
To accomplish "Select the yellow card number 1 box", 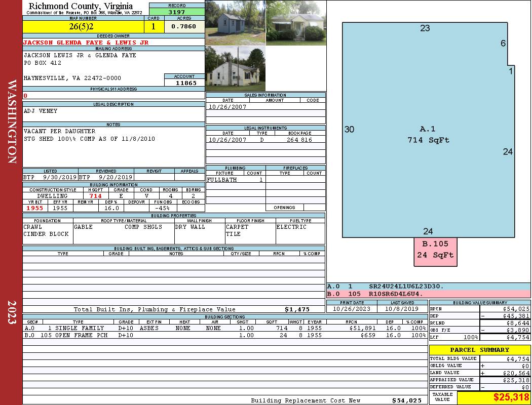I will (x=154, y=26).
